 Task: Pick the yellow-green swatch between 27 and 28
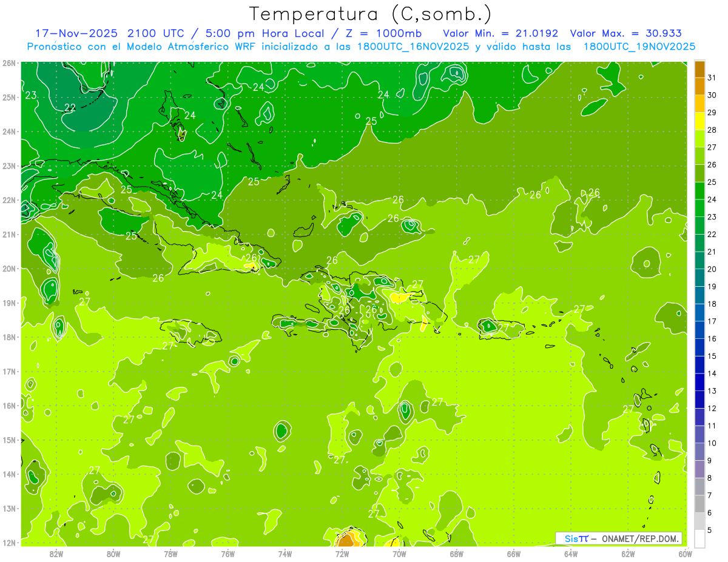(x=699, y=138)
